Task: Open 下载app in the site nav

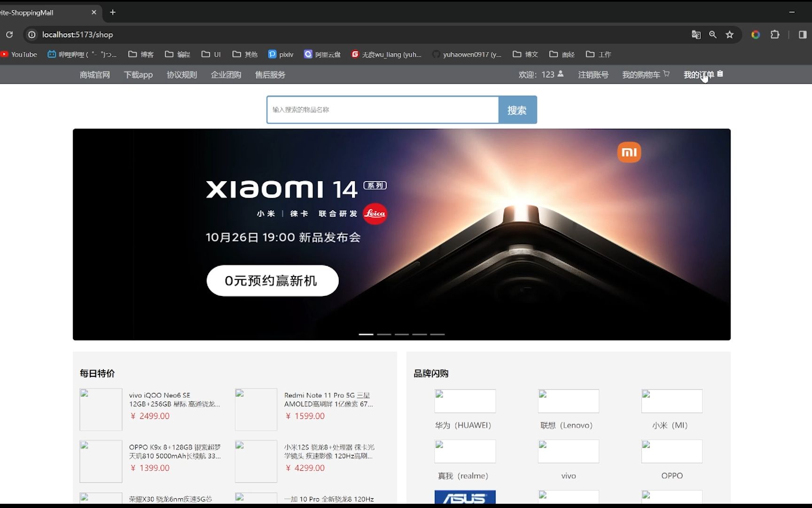Action: click(138, 75)
